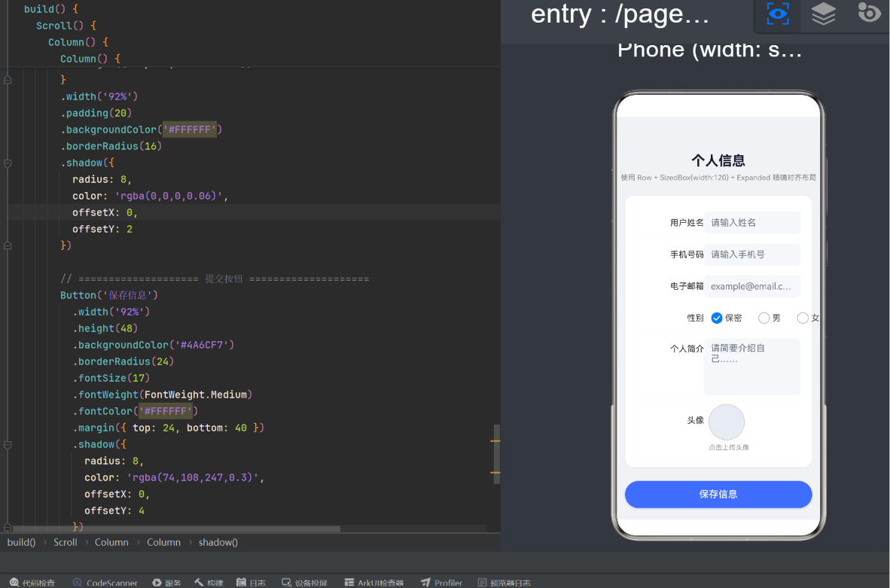Click the 用户姓名 label in preview

[x=687, y=223]
